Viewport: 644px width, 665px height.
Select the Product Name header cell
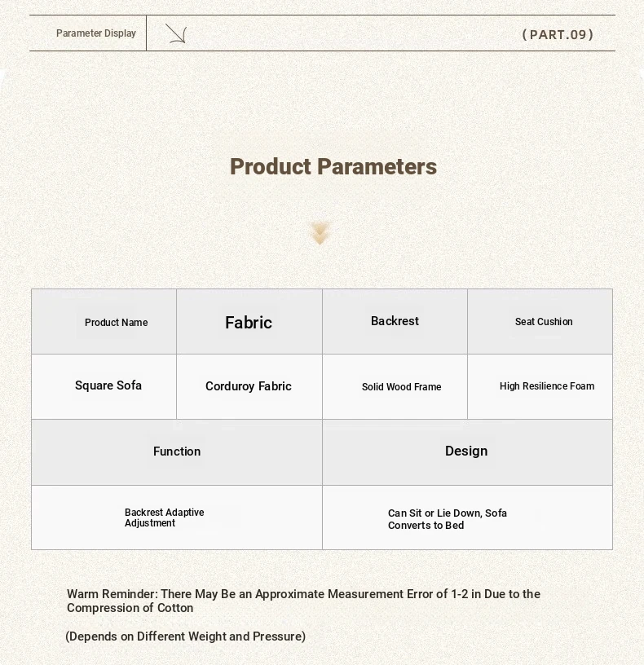coord(104,321)
